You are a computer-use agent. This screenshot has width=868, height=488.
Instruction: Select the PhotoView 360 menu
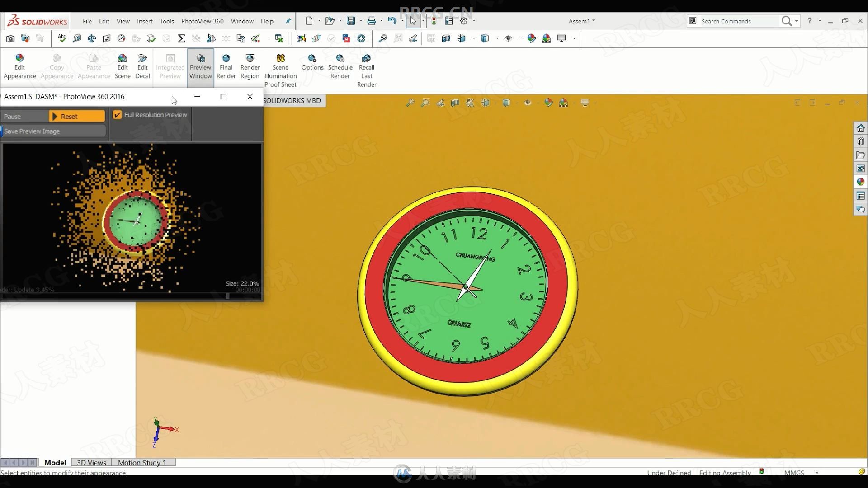202,21
